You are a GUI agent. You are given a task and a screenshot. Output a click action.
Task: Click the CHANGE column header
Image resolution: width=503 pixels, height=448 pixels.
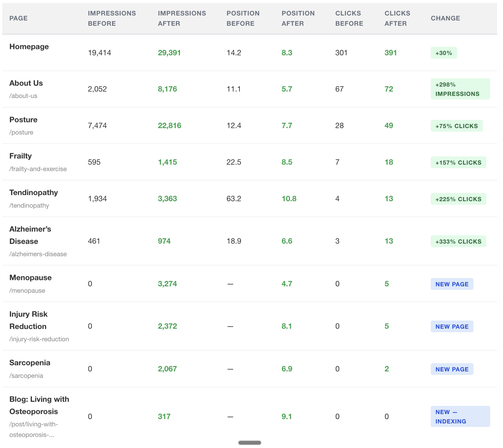(445, 18)
